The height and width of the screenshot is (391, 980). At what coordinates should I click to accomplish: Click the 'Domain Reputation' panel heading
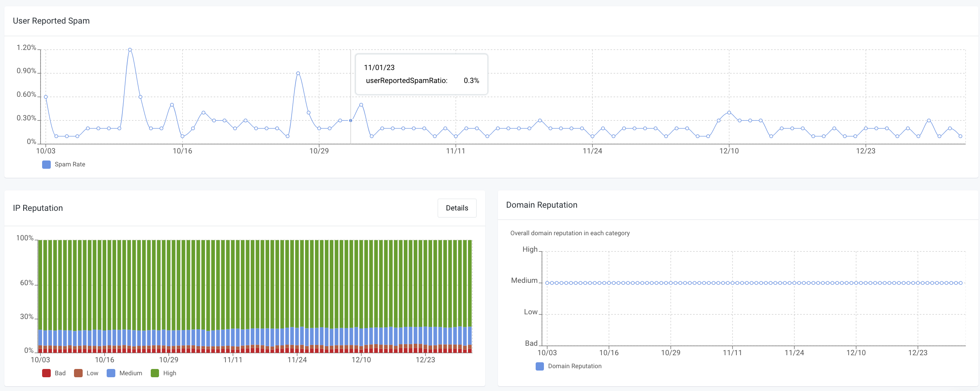[542, 205]
